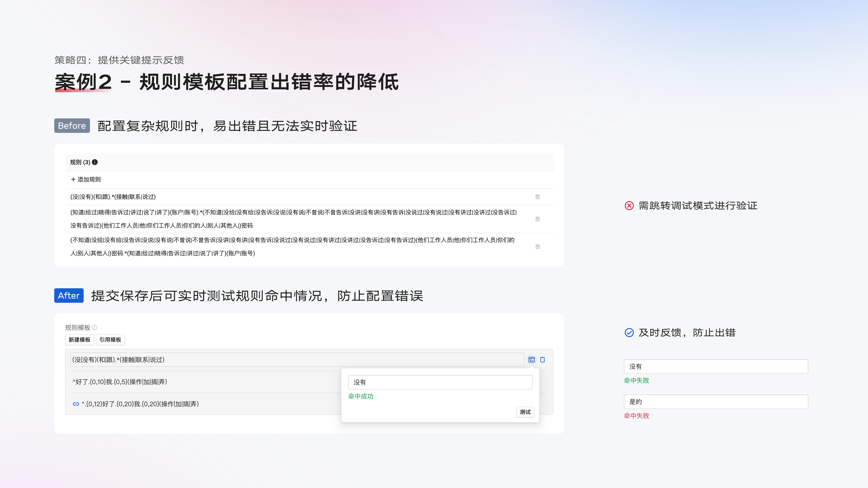
Task: Focus the right-side input with 是的
Action: (x=716, y=401)
